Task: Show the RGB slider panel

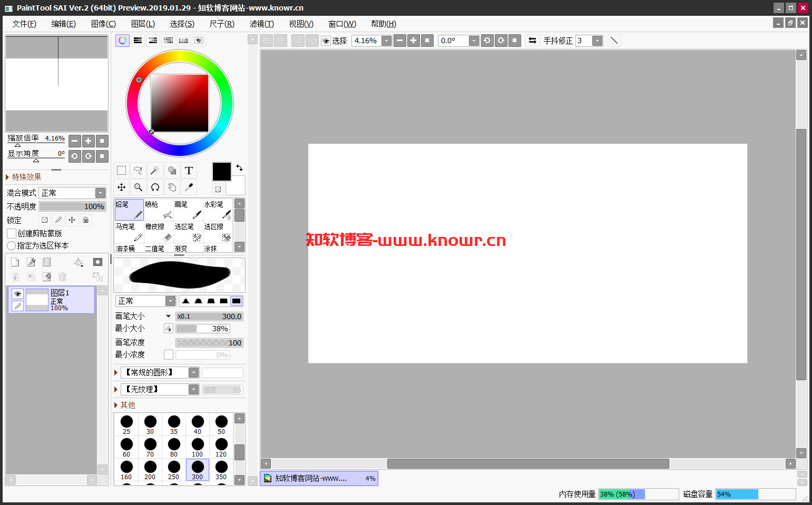Action: pyautogui.click(x=138, y=41)
